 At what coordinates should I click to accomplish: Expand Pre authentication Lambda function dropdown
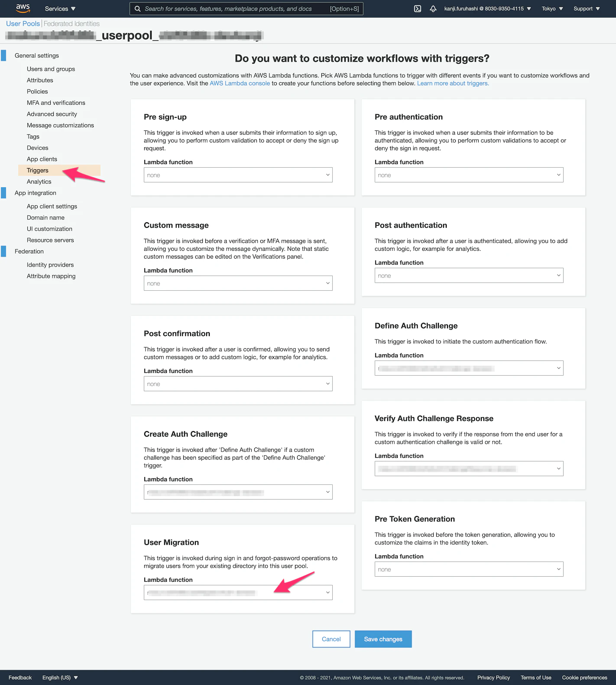(469, 175)
